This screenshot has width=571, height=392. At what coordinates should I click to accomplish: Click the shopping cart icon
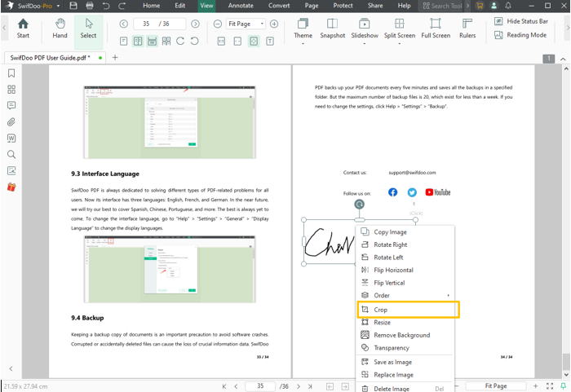[x=480, y=6]
